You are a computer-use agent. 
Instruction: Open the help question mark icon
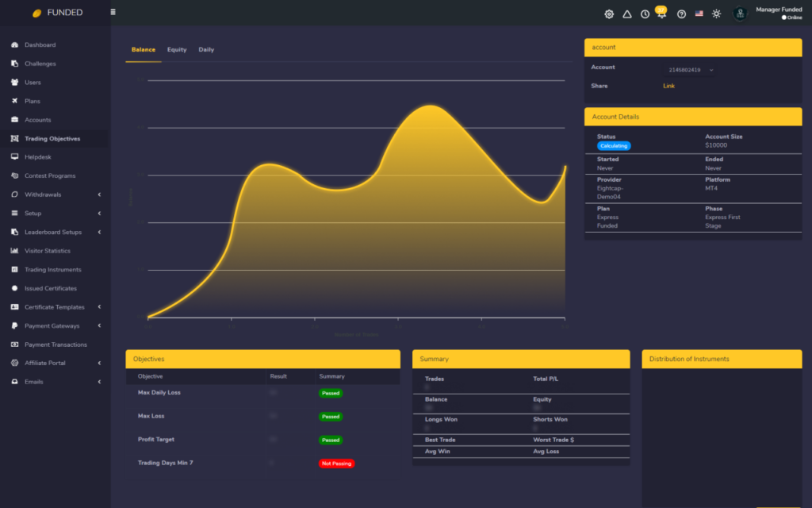click(681, 14)
